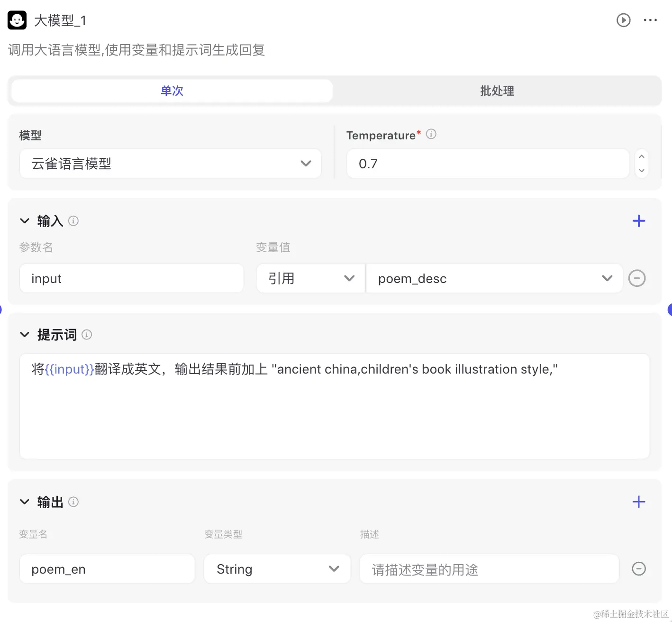Click the node title 大模型_1
The height and width of the screenshot is (622, 672).
coord(60,20)
